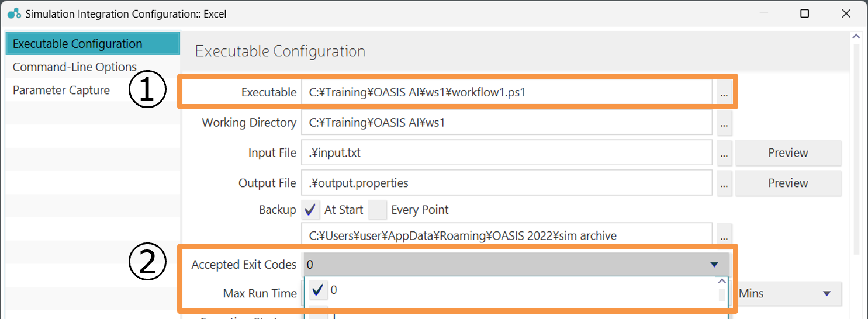Open the Mins time unit dropdown

[788, 293]
